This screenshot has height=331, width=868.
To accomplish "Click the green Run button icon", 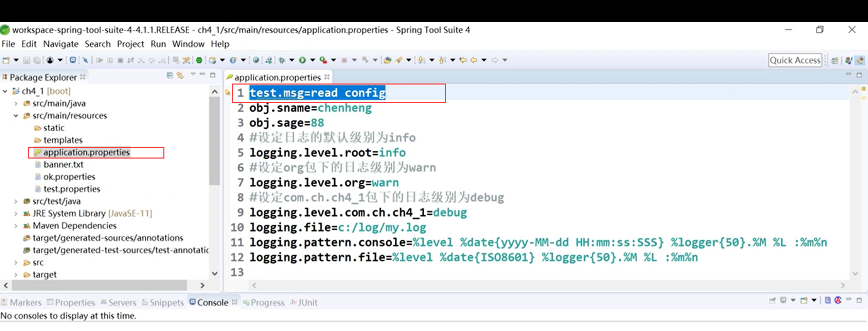I will [302, 60].
